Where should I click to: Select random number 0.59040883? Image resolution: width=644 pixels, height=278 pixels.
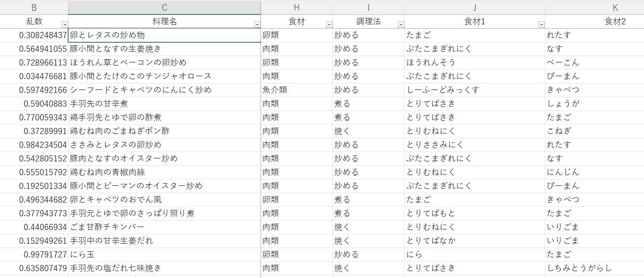click(34, 104)
